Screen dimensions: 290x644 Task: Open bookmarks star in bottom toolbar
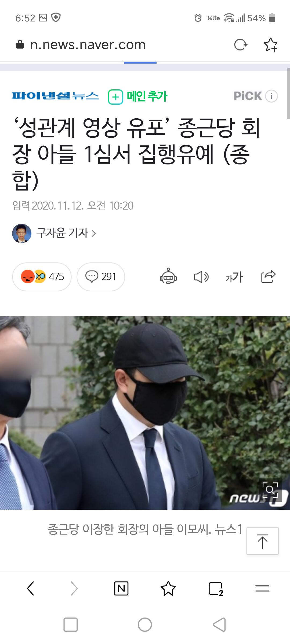[x=168, y=589]
